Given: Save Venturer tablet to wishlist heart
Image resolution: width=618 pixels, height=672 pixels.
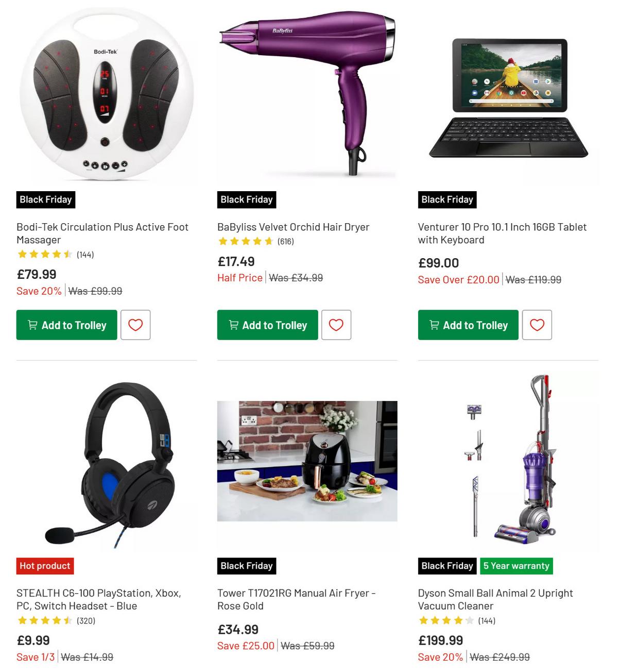Looking at the screenshot, I should [x=537, y=325].
